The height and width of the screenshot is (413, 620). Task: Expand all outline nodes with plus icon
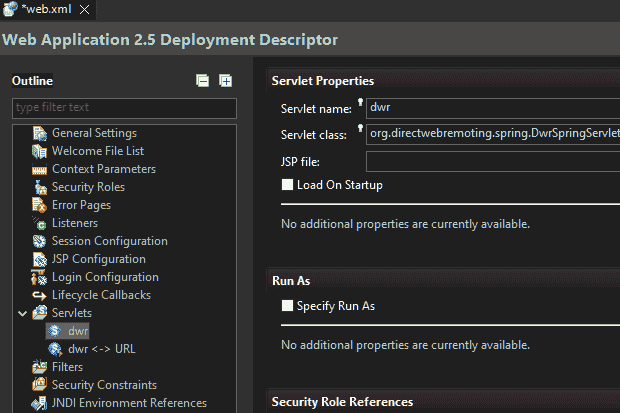coord(225,81)
